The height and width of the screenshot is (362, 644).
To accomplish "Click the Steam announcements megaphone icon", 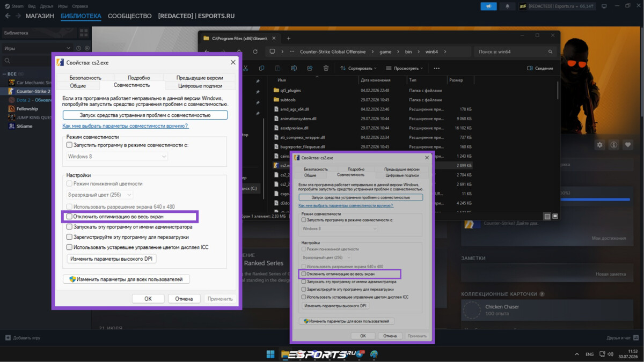I will (488, 6).
